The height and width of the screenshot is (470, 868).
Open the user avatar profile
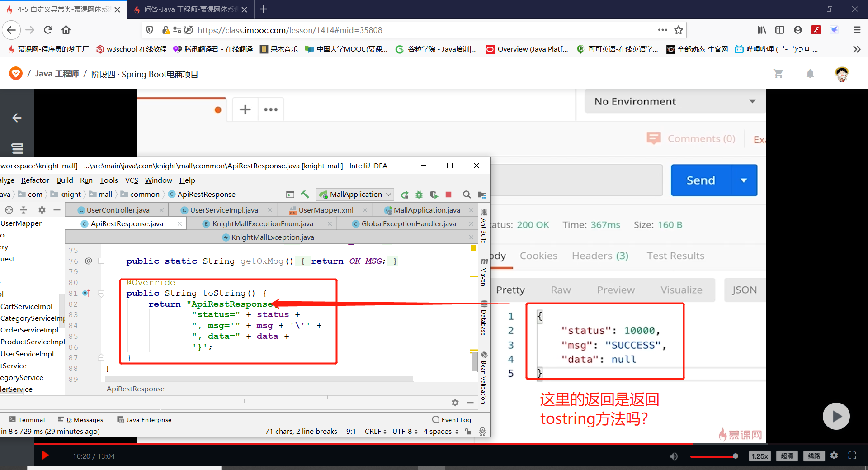point(842,74)
